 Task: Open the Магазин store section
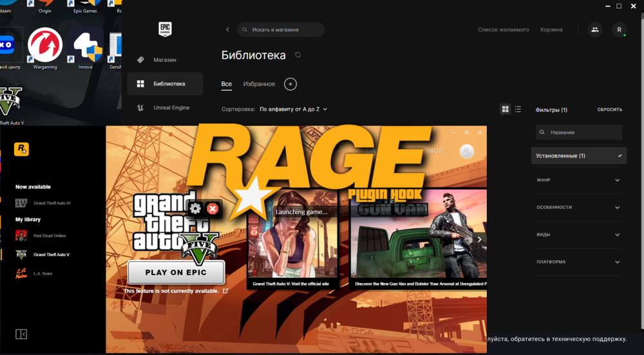165,60
